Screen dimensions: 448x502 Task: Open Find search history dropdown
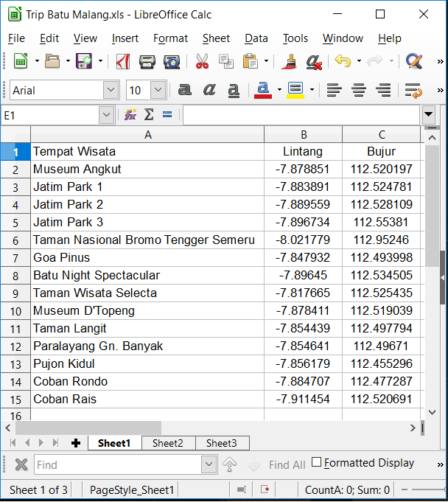click(x=209, y=464)
